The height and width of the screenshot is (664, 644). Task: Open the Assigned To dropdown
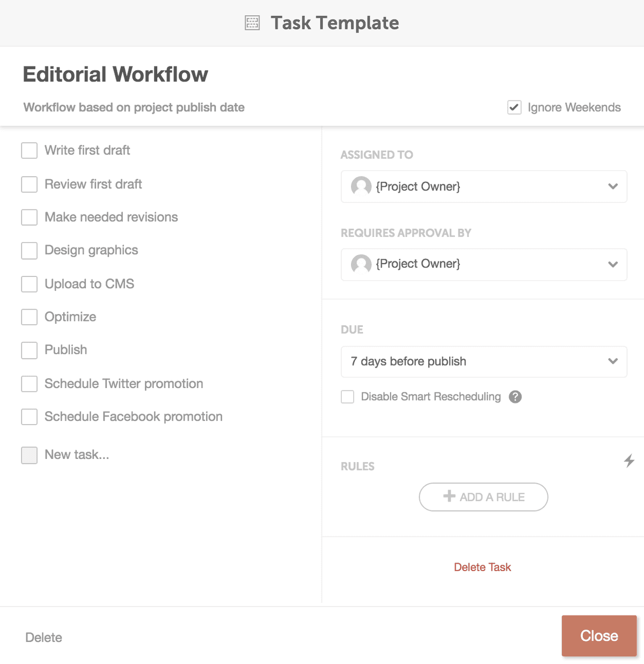coord(484,186)
